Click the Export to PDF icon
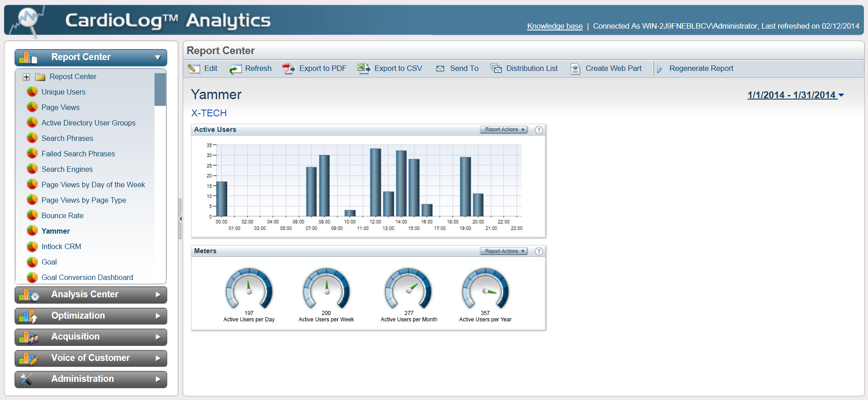This screenshot has height=400, width=868. coord(289,69)
